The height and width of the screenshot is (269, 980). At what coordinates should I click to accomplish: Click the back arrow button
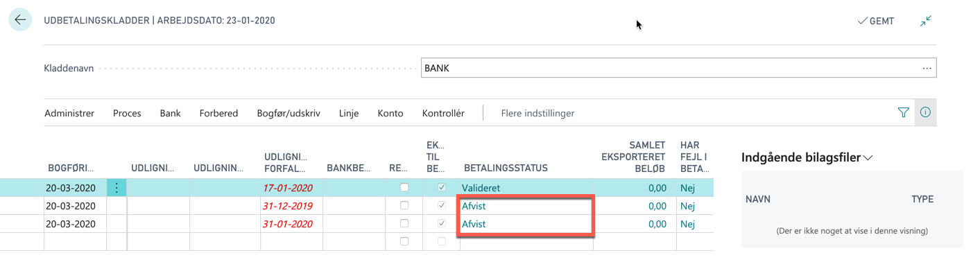point(20,20)
